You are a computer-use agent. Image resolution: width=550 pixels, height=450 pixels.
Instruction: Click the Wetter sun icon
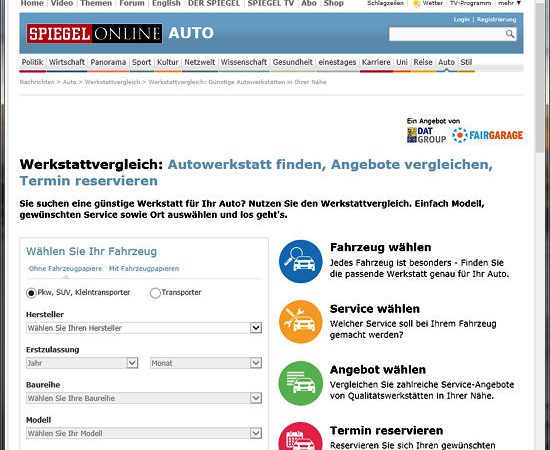click(416, 4)
